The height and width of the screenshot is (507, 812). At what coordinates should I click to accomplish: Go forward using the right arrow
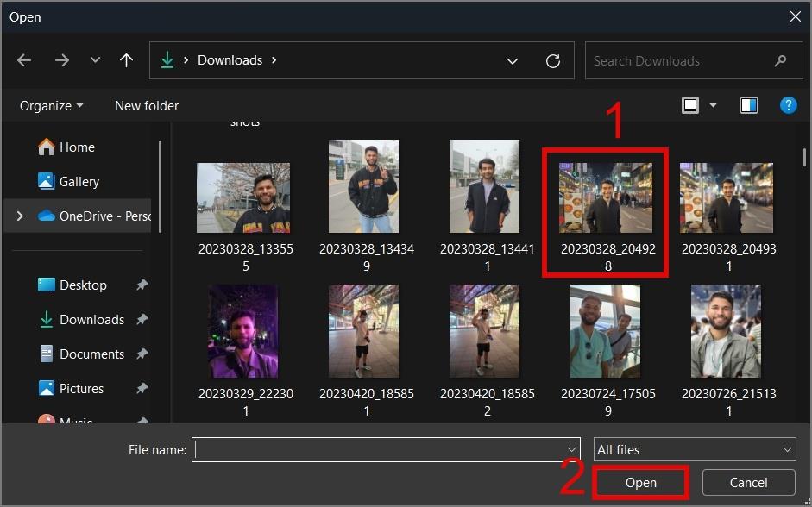61,60
